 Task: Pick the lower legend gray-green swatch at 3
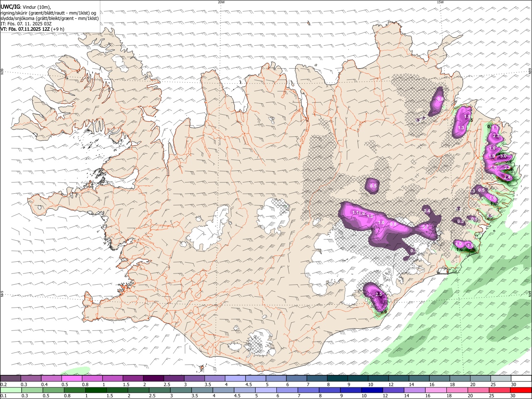tap(181, 390)
